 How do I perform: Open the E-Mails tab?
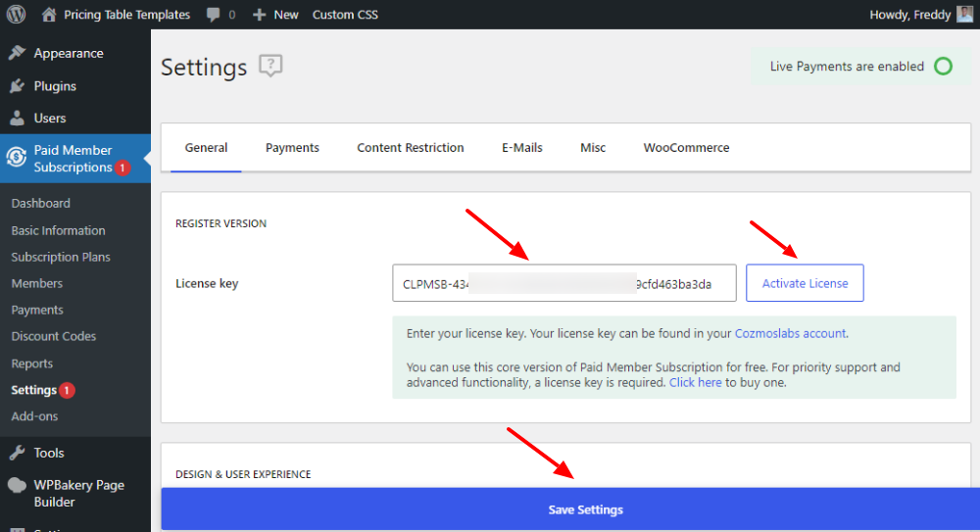coord(522,148)
